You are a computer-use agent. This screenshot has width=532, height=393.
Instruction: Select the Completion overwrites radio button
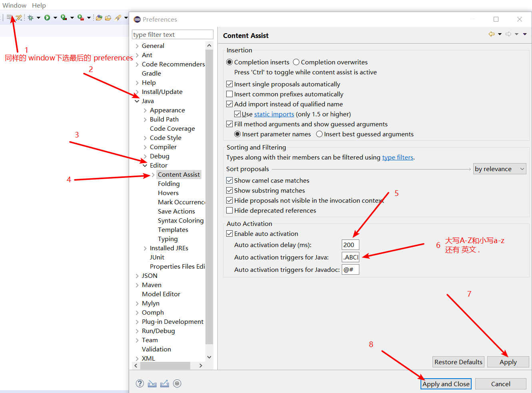tap(296, 62)
